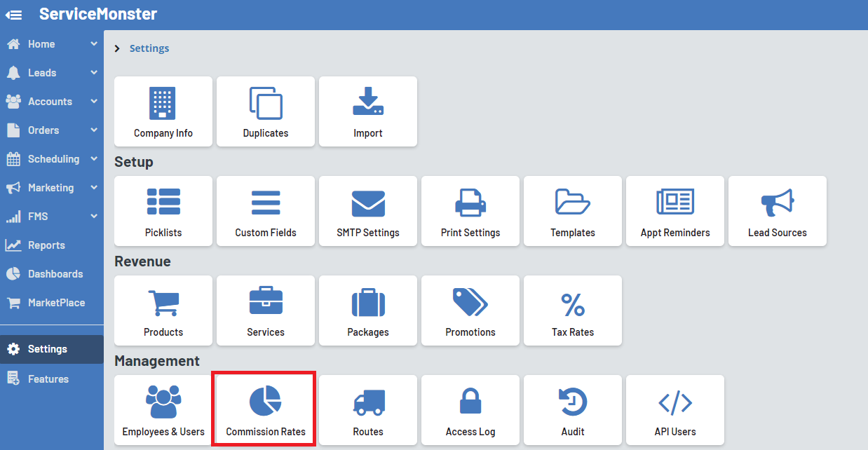Open Lead Sources settings
Viewport: 868px width, 450px height.
(x=777, y=211)
